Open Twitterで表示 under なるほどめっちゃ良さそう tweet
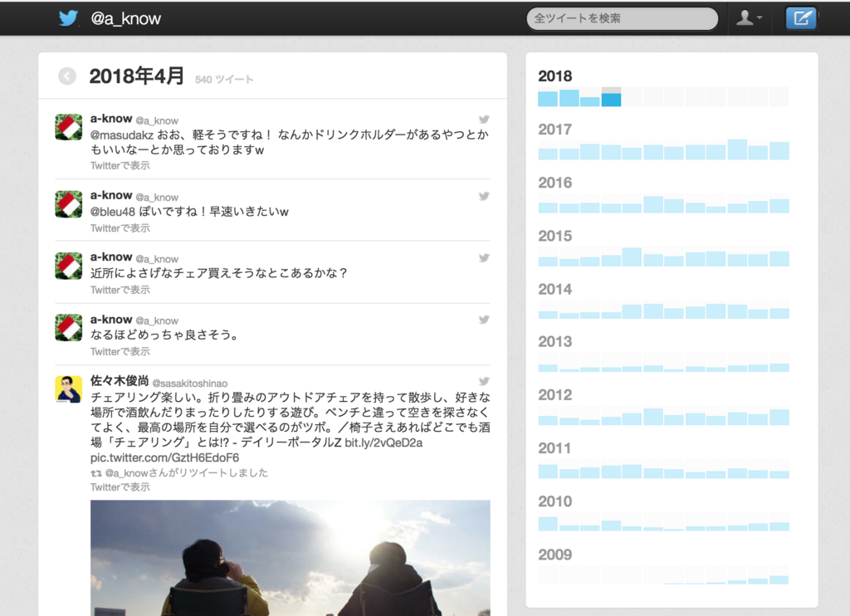850x616 pixels. pos(120,351)
